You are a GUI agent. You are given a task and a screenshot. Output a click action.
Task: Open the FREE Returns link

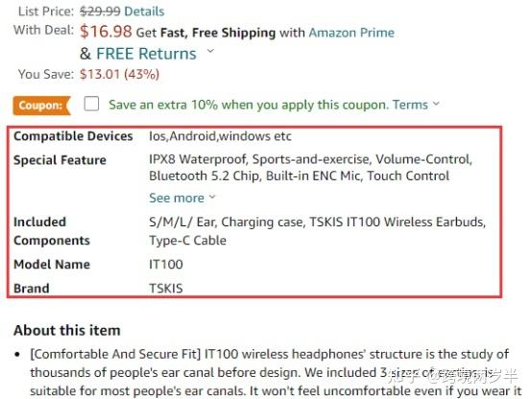(146, 54)
